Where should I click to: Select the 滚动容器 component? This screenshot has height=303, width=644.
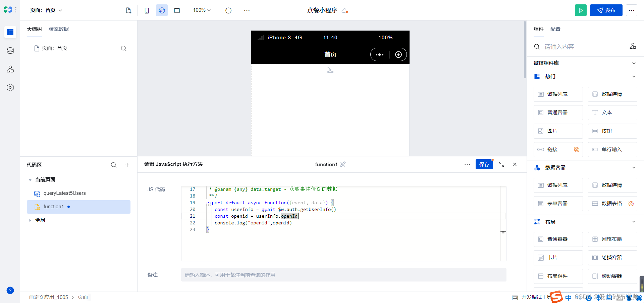click(x=612, y=276)
